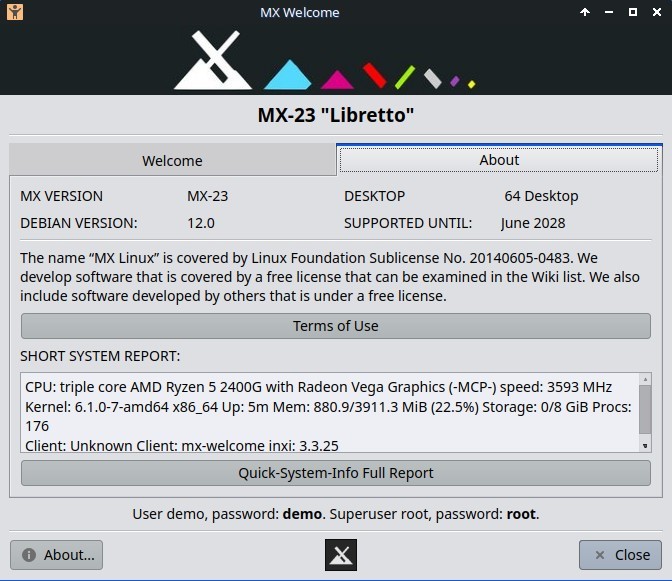Switch to the Welcome tab
This screenshot has width=672, height=581.
pos(172,160)
